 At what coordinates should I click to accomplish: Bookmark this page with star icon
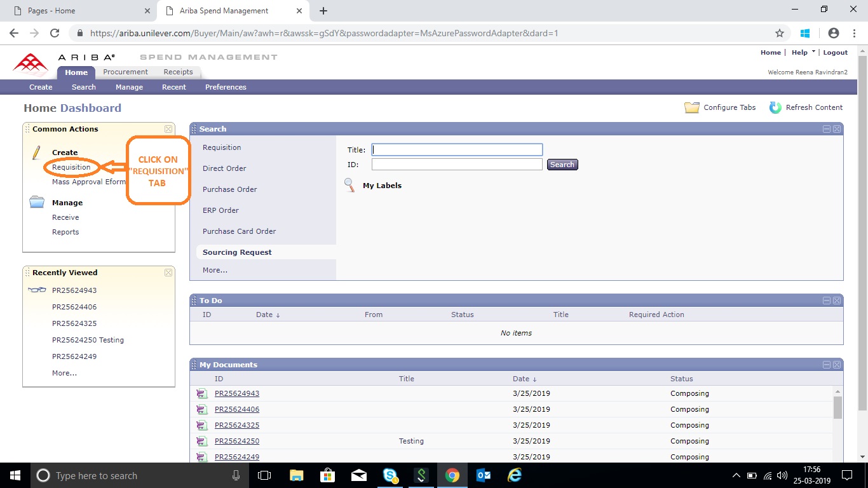coord(780,33)
